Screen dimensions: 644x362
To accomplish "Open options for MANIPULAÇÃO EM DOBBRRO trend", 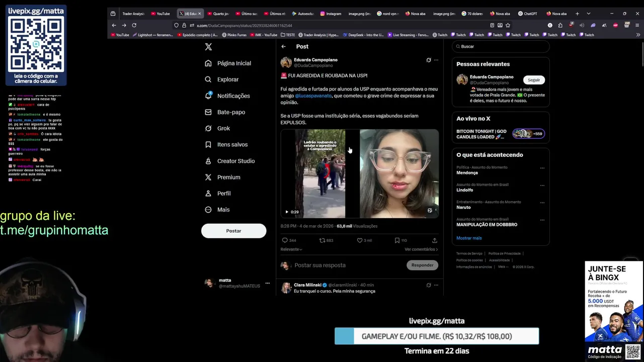I will [x=542, y=220].
